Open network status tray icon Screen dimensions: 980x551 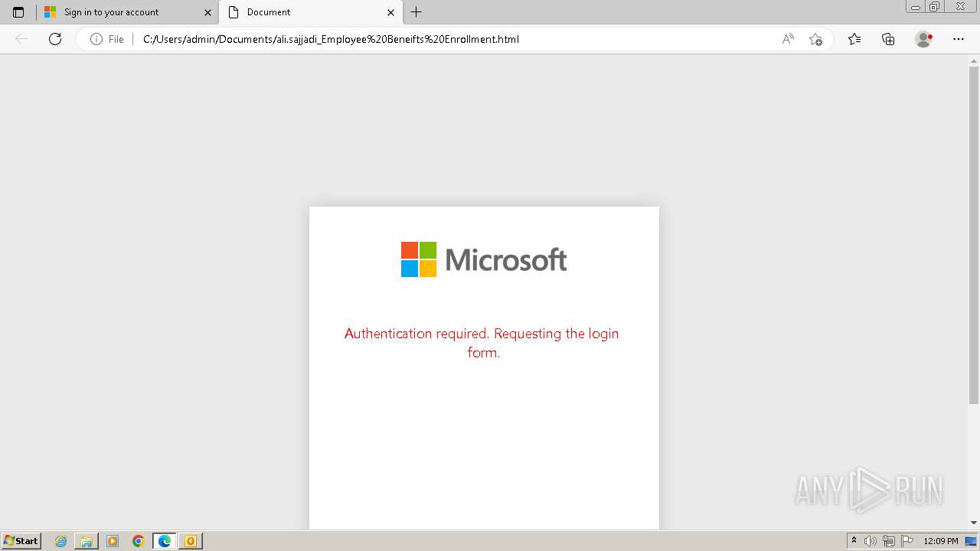pos(889,541)
